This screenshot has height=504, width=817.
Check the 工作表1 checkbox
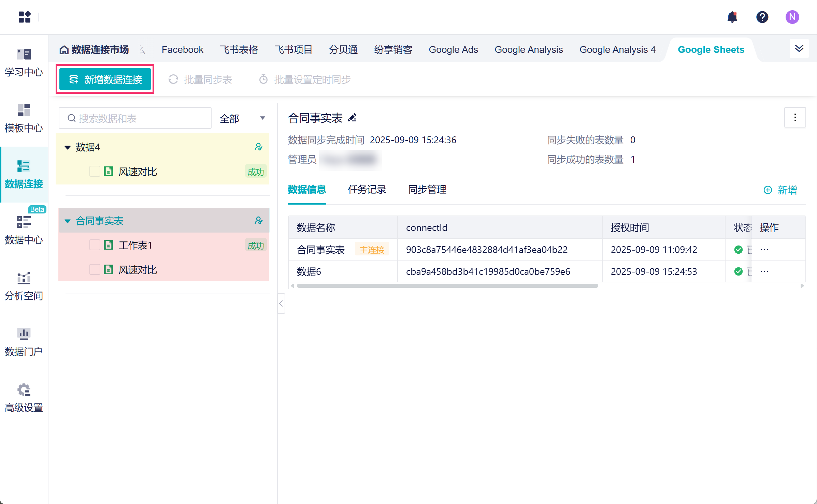click(95, 245)
